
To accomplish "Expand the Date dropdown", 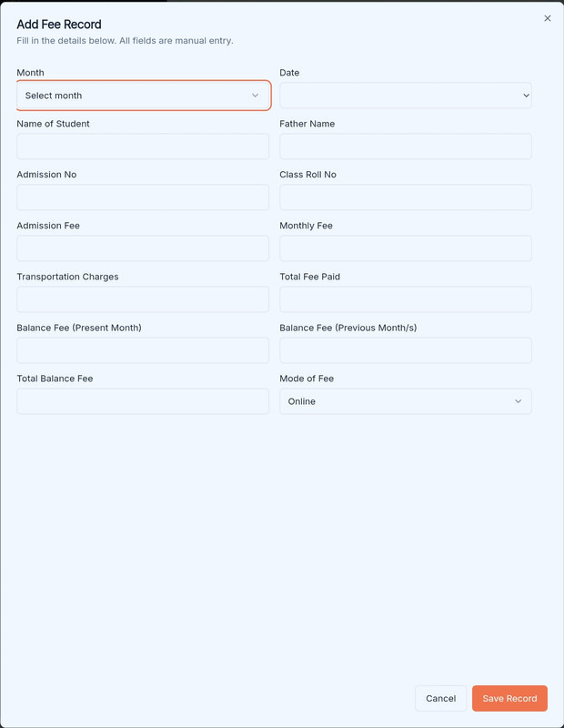I will pos(405,96).
